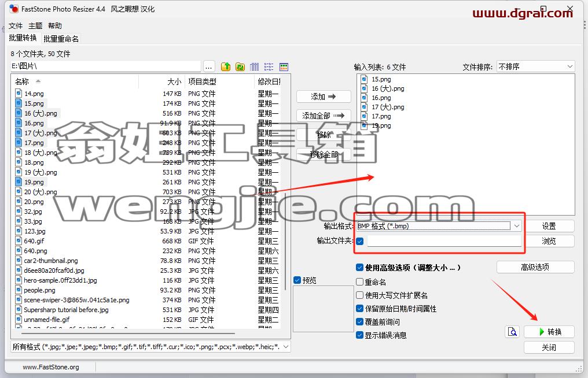
Task: Open the file type filter dropdown
Action: point(150,347)
